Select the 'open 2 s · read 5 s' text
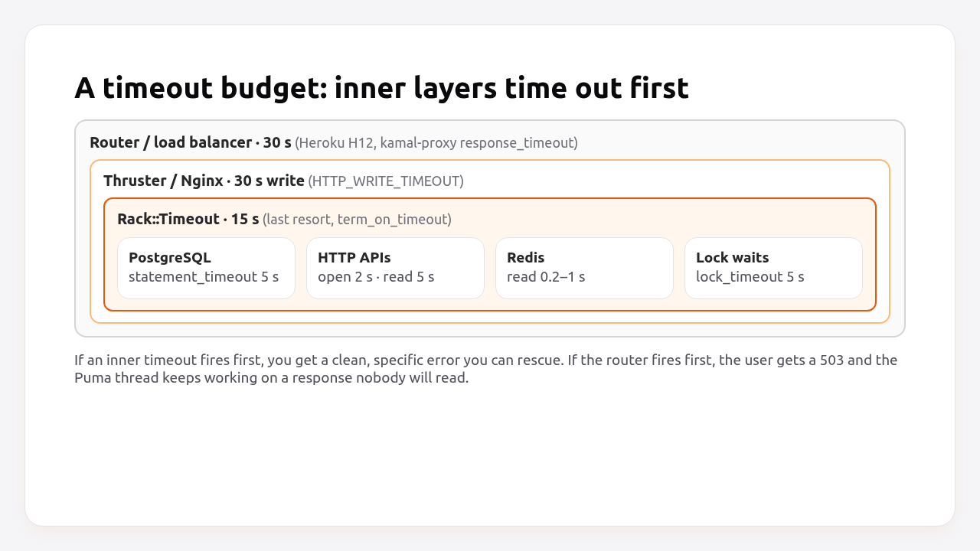The height and width of the screenshot is (551, 980). pyautogui.click(x=376, y=276)
